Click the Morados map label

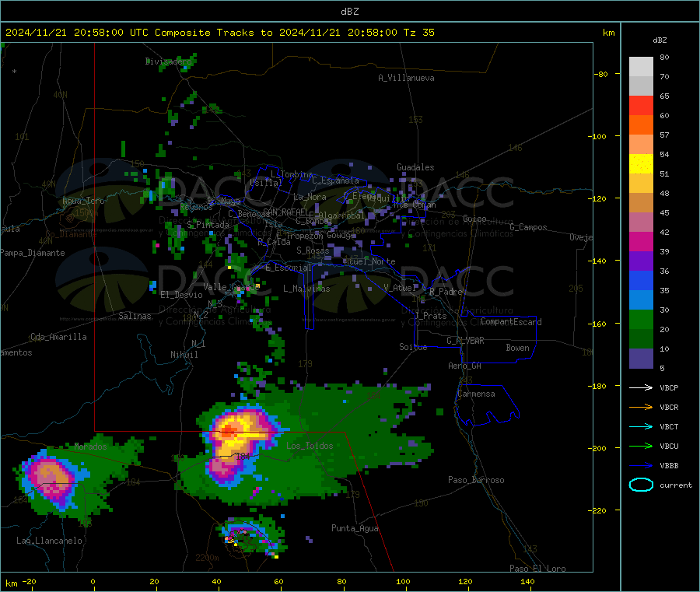pos(91,447)
